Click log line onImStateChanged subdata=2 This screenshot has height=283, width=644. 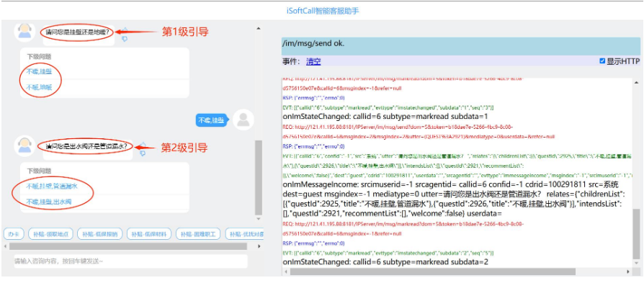(385, 262)
